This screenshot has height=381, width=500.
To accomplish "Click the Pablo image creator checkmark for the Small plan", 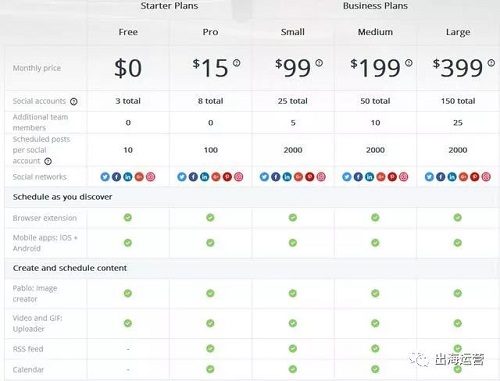I will [x=293, y=293].
